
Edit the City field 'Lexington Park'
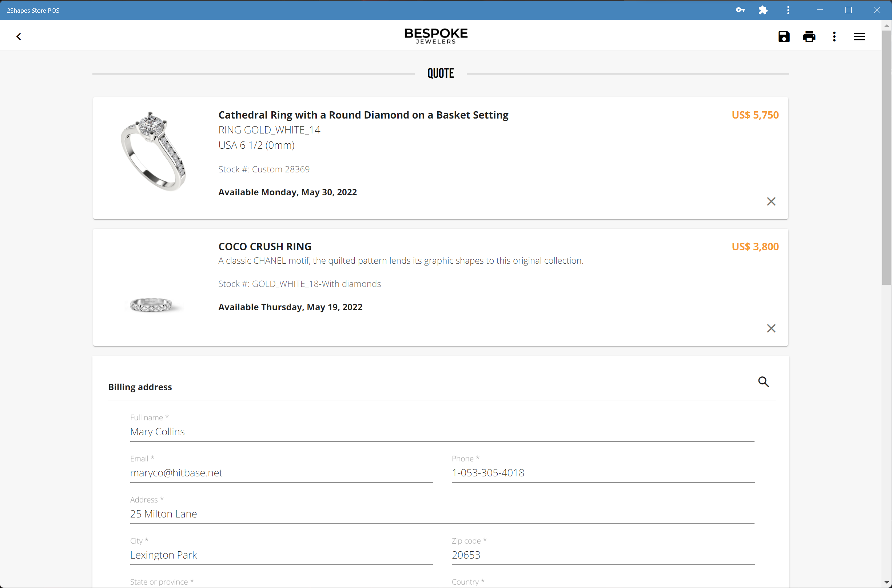coord(281,555)
